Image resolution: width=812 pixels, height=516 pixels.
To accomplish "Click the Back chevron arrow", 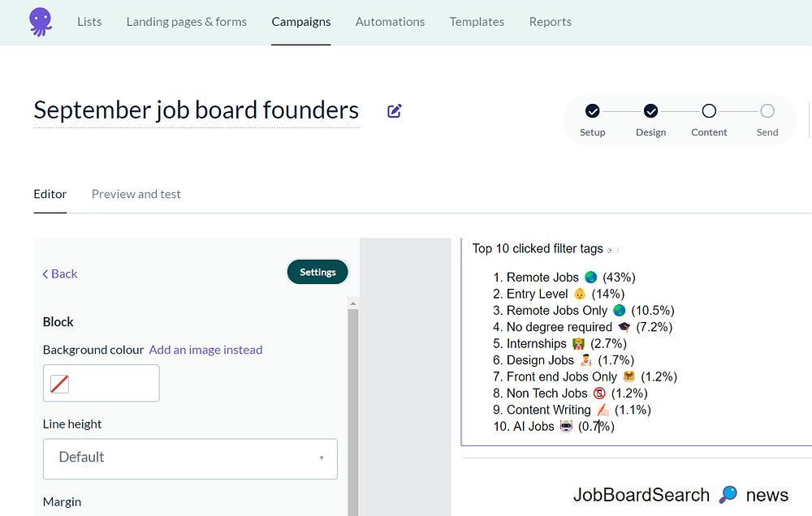I will point(45,274).
